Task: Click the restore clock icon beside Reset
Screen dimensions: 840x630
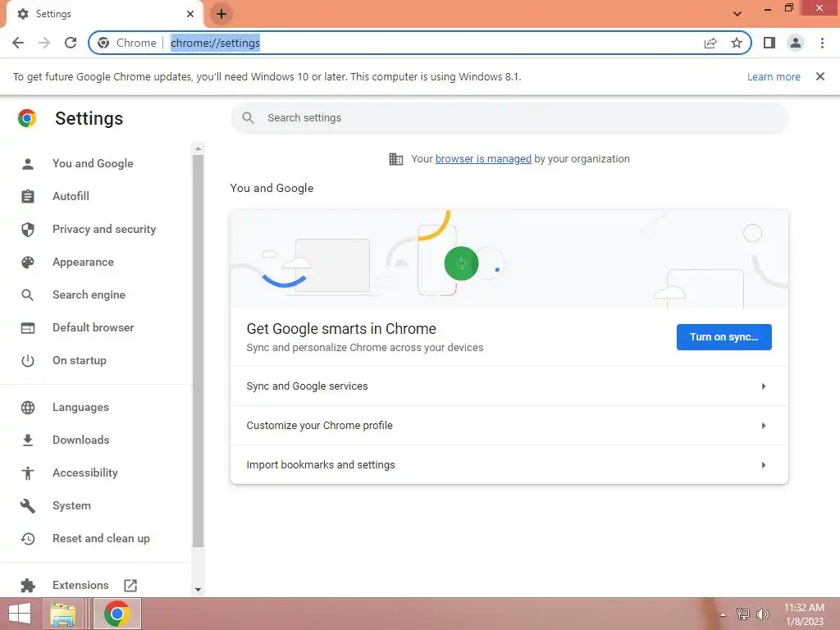Action: click(x=28, y=538)
